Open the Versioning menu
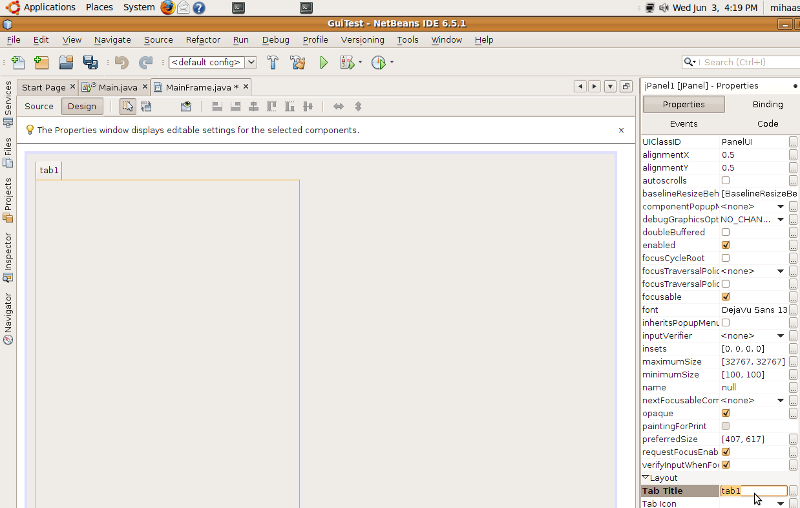Viewport: 800px width, 508px height. [x=363, y=40]
